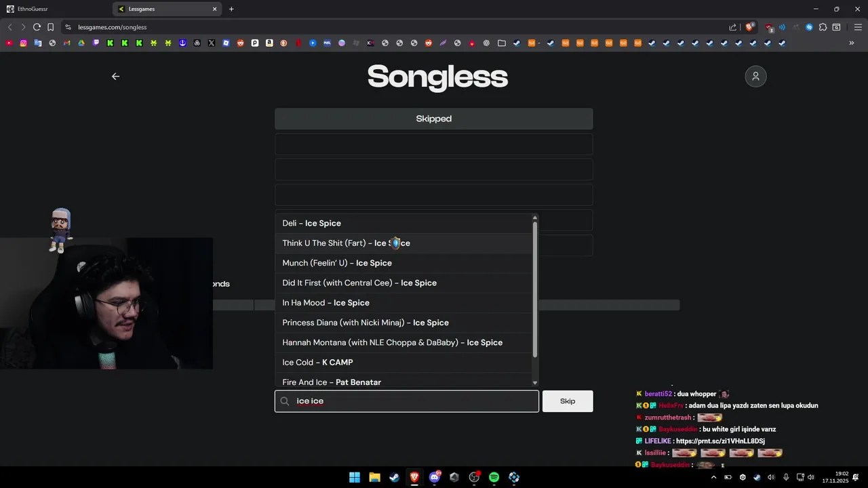Open File Explorer from the taskbar
The width and height of the screenshot is (868, 488).
point(374,477)
